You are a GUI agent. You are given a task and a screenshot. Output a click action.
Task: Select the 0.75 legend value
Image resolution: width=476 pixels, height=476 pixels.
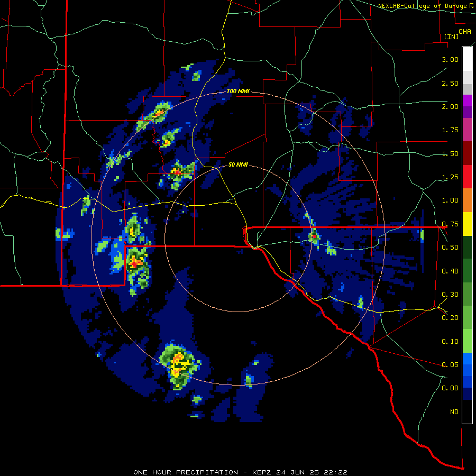coord(450,224)
